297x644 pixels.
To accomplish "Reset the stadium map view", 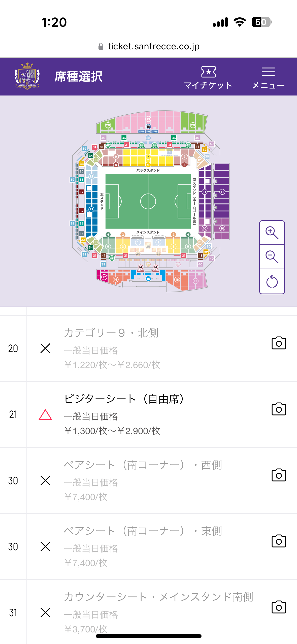I will 272,281.
